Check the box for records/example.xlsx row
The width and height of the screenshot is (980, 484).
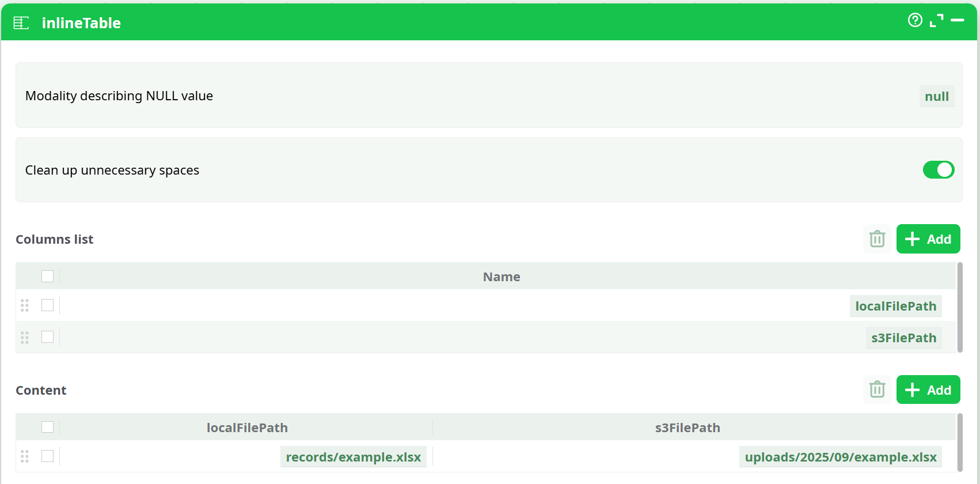point(48,456)
